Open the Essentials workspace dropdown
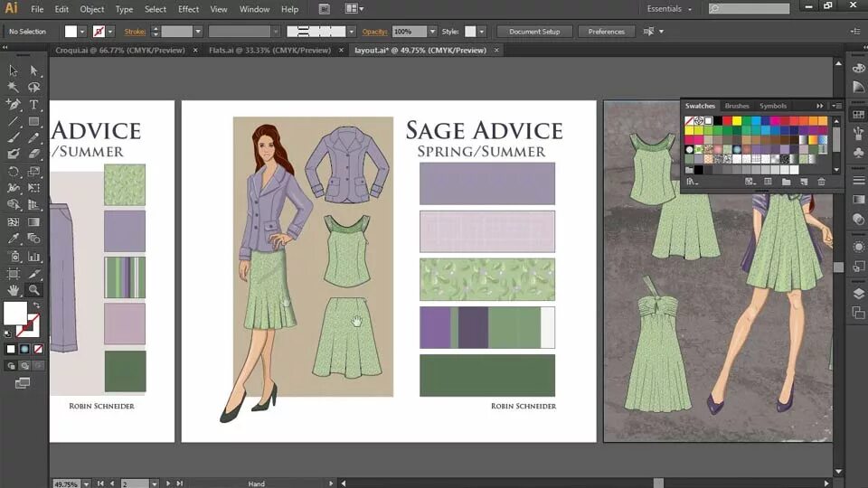This screenshot has width=868, height=488. (x=670, y=9)
